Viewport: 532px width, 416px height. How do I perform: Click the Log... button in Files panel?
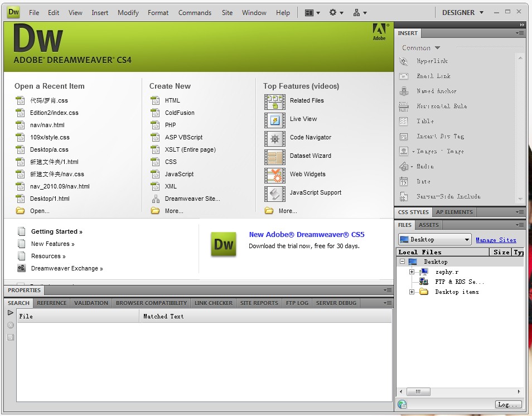pos(507,404)
